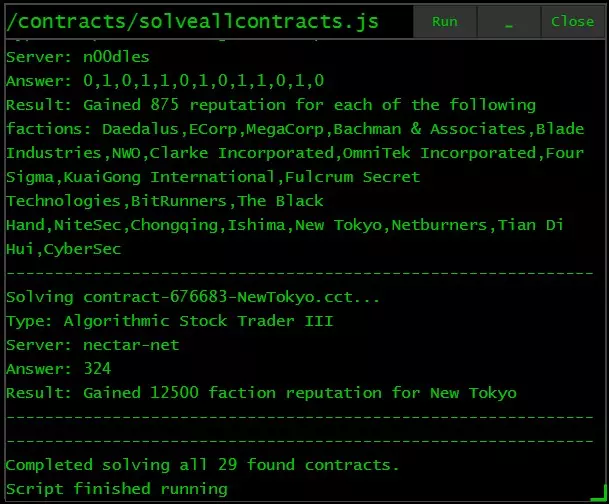Click the 'Gained 12500 faction reputation' result line
This screenshot has height=504, width=609.
tap(261, 393)
